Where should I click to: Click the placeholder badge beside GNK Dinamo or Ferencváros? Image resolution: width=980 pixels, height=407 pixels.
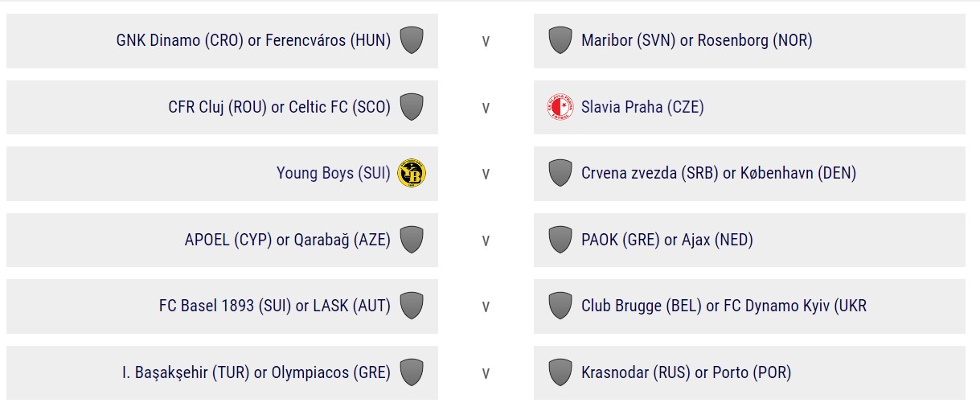pyautogui.click(x=412, y=40)
